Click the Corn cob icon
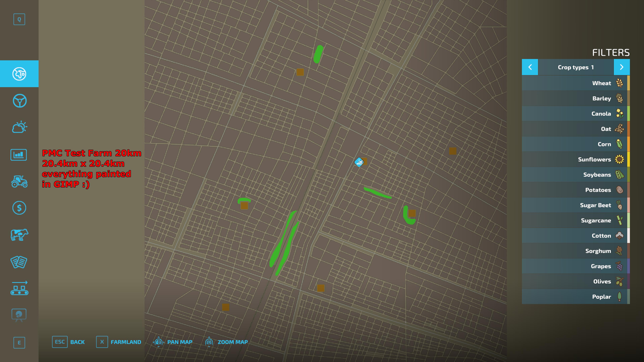 [x=620, y=144]
